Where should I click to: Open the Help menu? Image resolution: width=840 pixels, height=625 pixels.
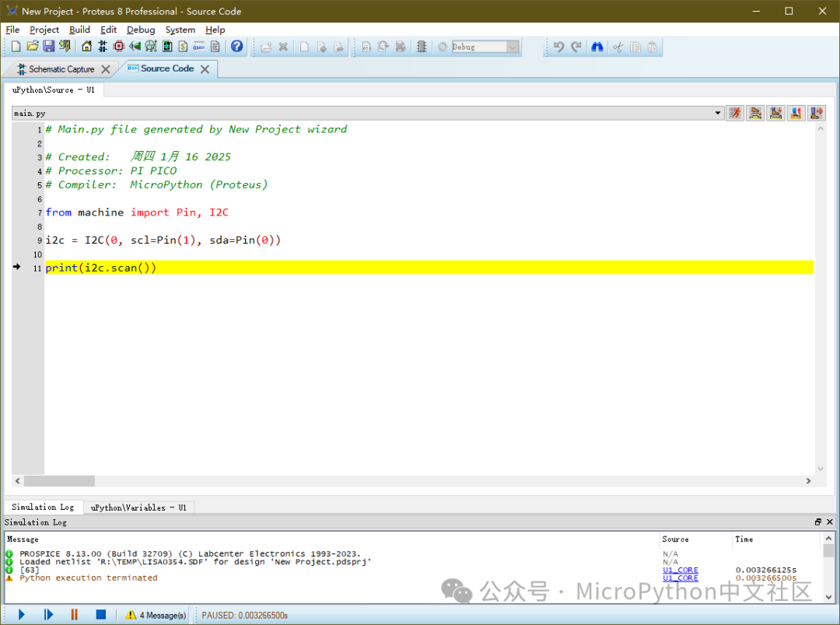click(x=215, y=30)
